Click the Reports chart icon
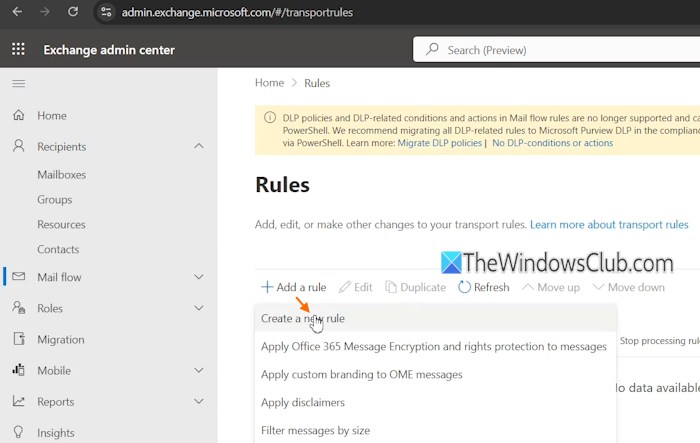 (x=19, y=401)
